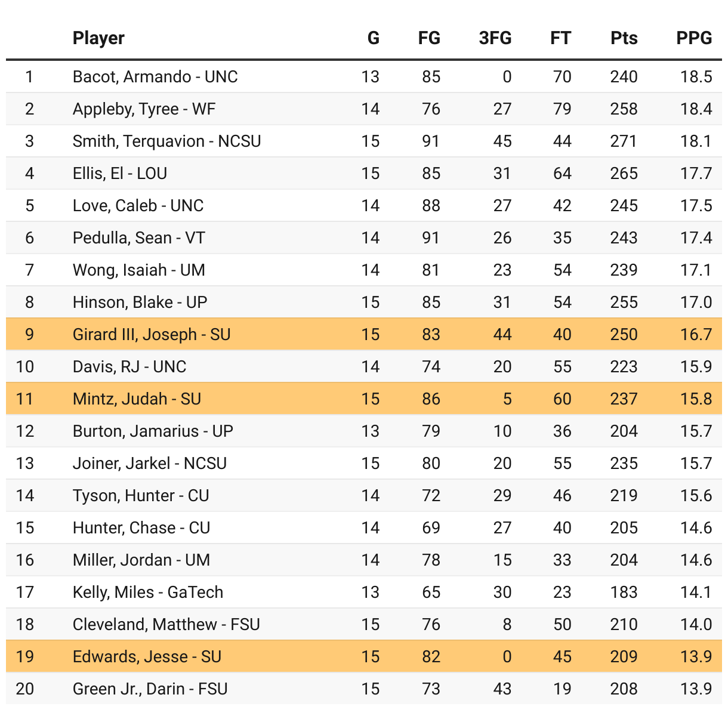Image resolution: width=728 pixels, height=710 pixels.
Task: Click Cleveland, Matthew - FSU name
Action: click(x=166, y=625)
